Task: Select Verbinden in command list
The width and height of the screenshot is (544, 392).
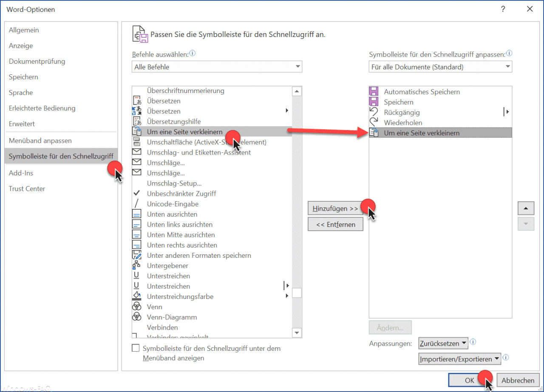Action: coord(212,327)
